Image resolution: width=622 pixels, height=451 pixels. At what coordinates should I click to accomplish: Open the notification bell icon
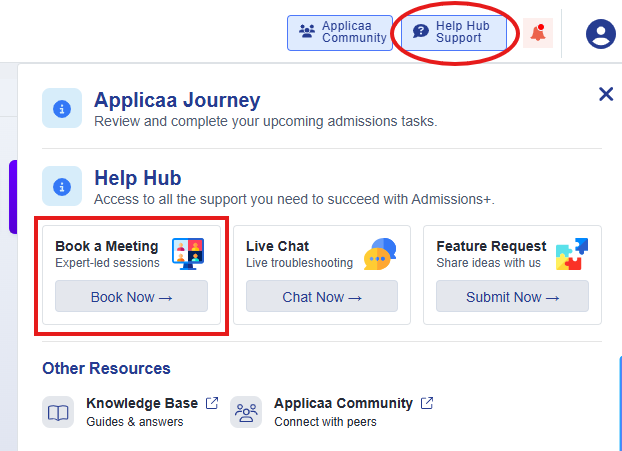(x=538, y=33)
